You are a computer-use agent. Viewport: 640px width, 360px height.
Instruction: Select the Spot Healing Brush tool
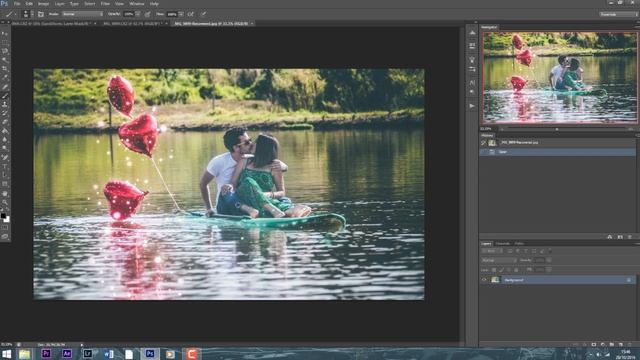pyautogui.click(x=5, y=87)
